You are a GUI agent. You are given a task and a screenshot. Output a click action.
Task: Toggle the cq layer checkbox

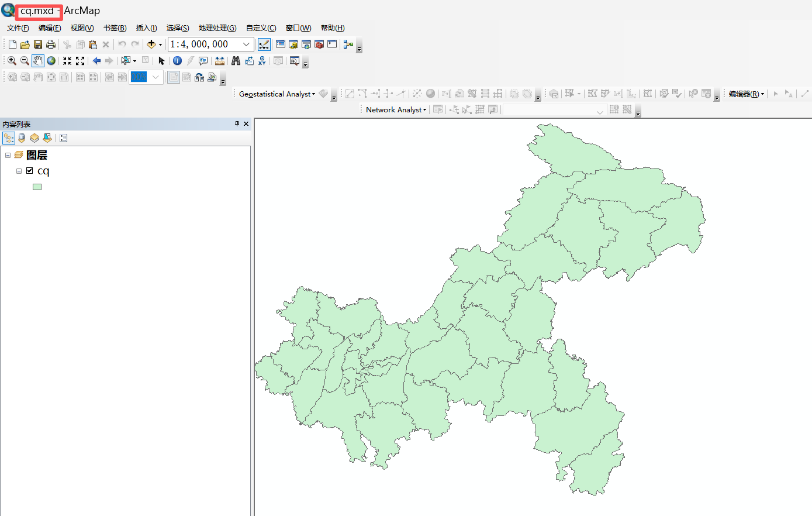[x=29, y=171]
